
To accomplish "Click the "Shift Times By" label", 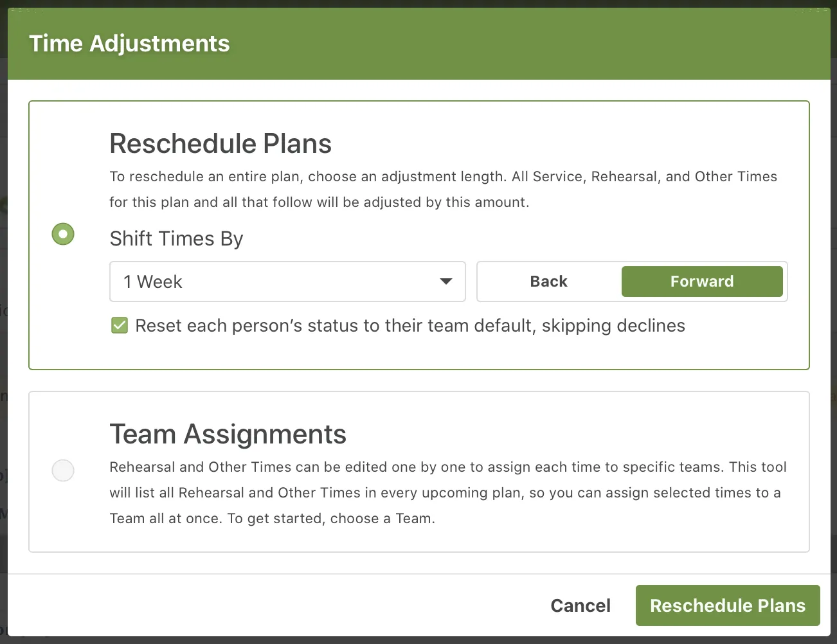I will (176, 238).
